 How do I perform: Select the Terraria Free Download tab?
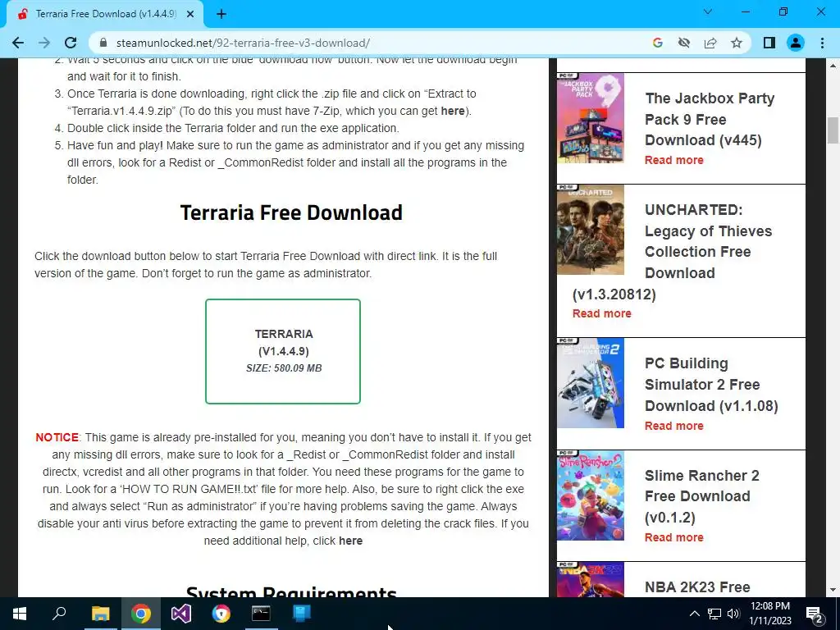coord(105,15)
